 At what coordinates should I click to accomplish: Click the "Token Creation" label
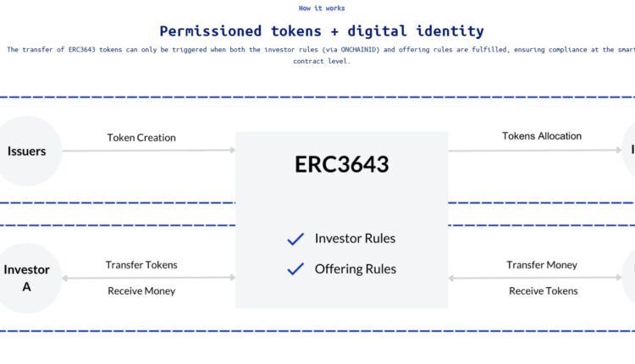point(141,137)
